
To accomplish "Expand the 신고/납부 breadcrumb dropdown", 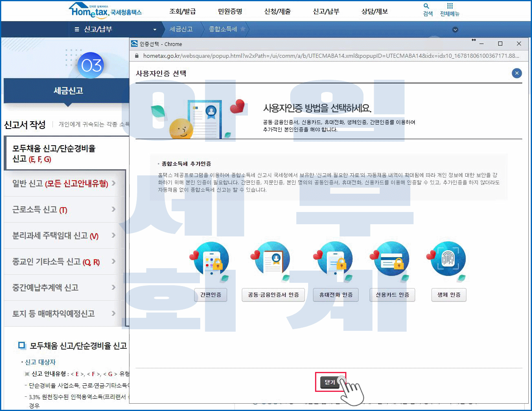I will click(x=155, y=30).
